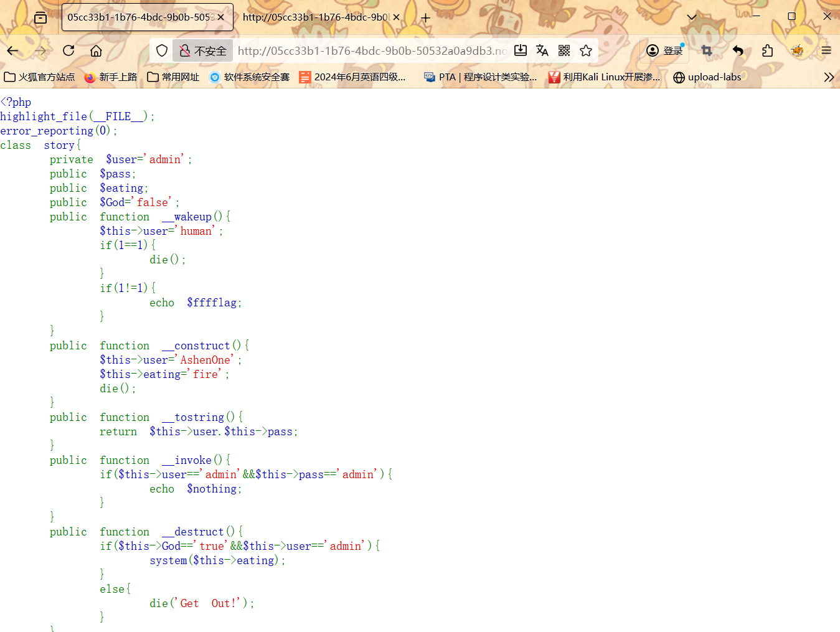Image resolution: width=840 pixels, height=632 pixels.
Task: Expand the hidden bookmarks chevron
Action: point(829,77)
